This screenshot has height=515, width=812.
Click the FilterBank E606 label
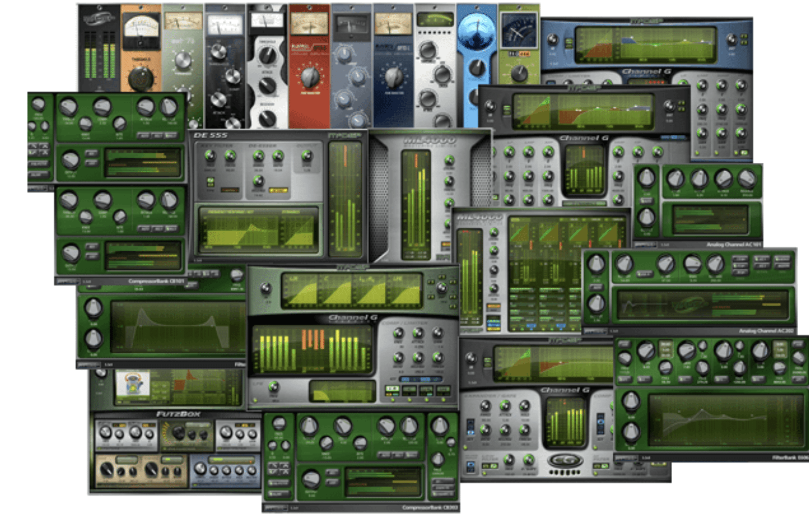789,457
